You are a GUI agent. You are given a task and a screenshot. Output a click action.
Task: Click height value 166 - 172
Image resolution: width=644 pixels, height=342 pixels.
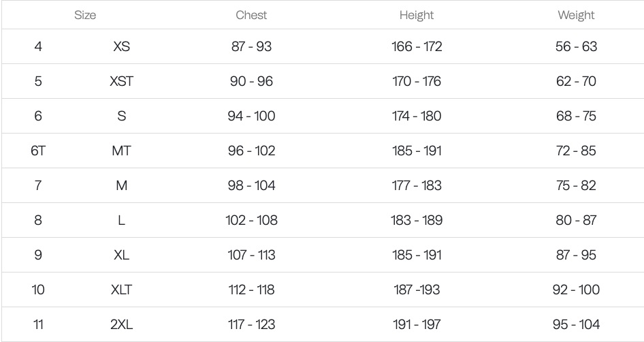pyautogui.click(x=417, y=47)
